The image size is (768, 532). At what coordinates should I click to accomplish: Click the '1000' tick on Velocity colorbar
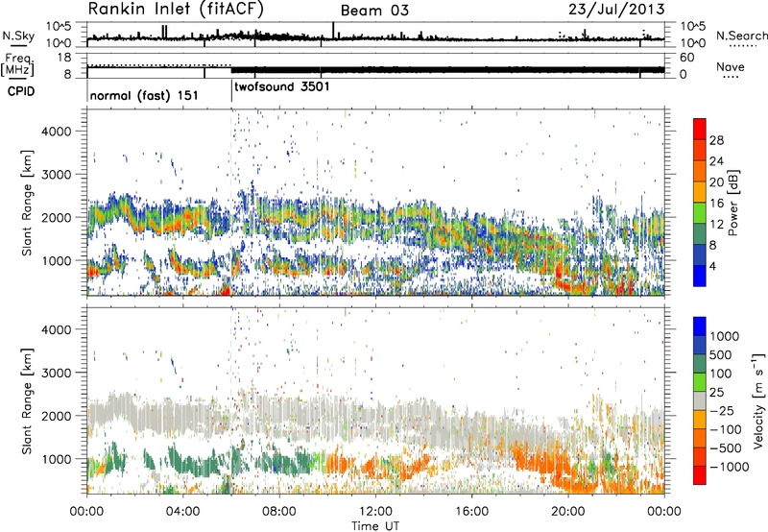coord(725,336)
